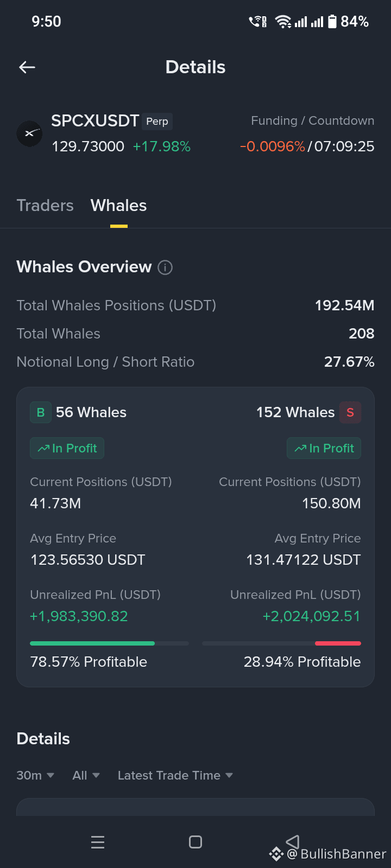This screenshot has height=868, width=391.
Task: Tap Android back triangle icon
Action: pyautogui.click(x=293, y=842)
